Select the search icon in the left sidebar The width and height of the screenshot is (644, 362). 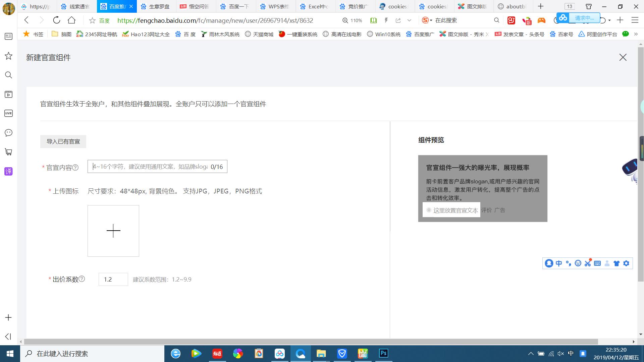pyautogui.click(x=8, y=75)
